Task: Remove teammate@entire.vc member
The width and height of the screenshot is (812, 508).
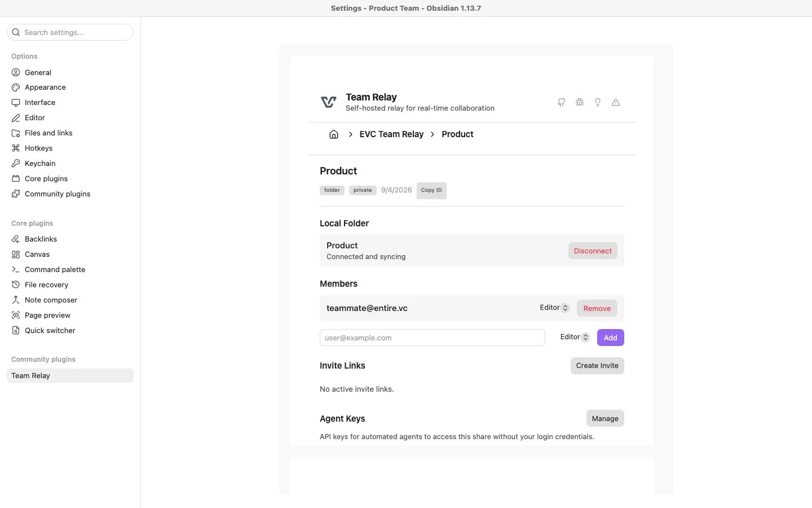Action: (x=597, y=308)
